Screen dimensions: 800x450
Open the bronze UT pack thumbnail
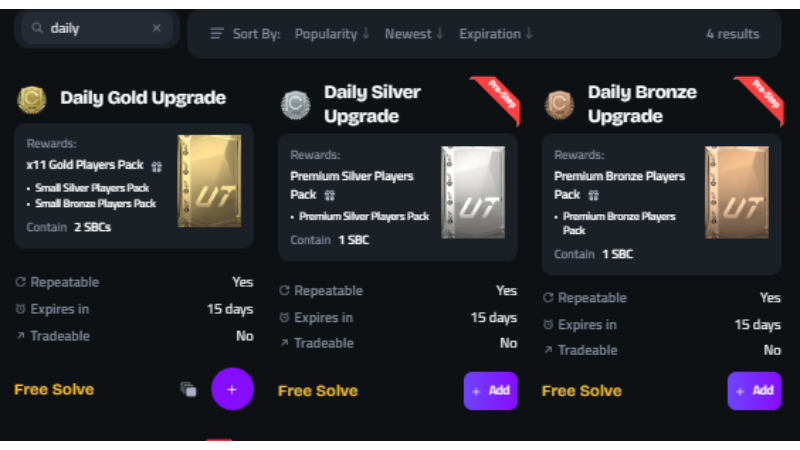coord(736,193)
